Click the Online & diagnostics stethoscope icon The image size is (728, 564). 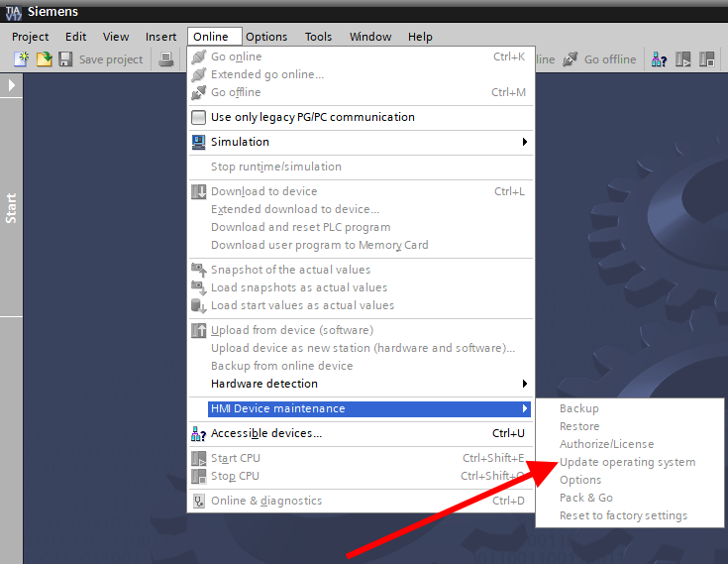(x=199, y=501)
